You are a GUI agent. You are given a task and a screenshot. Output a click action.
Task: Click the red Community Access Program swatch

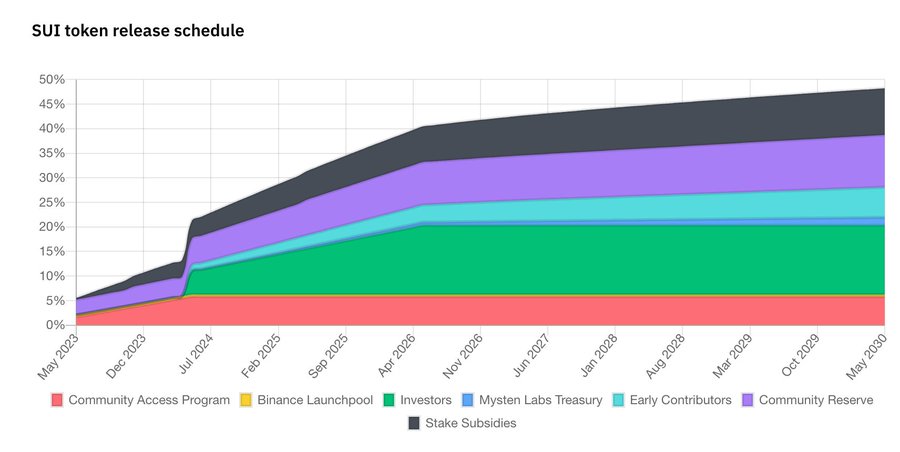click(57, 400)
